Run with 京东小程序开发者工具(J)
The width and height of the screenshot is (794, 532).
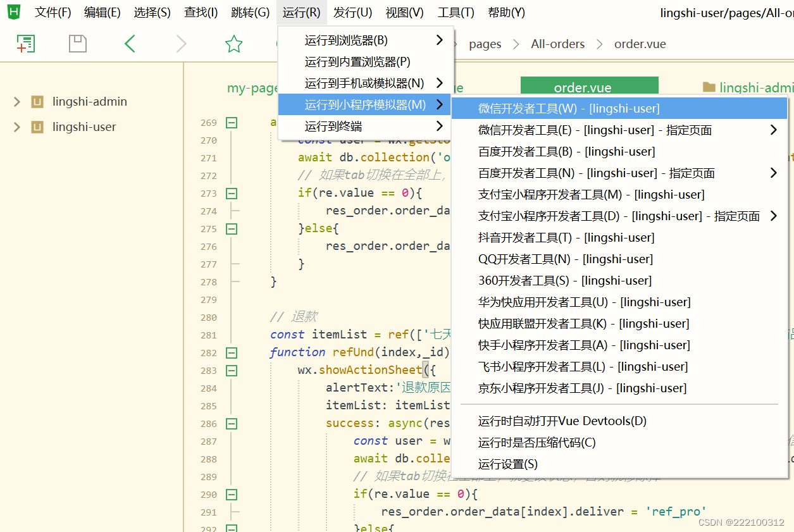tap(619, 388)
